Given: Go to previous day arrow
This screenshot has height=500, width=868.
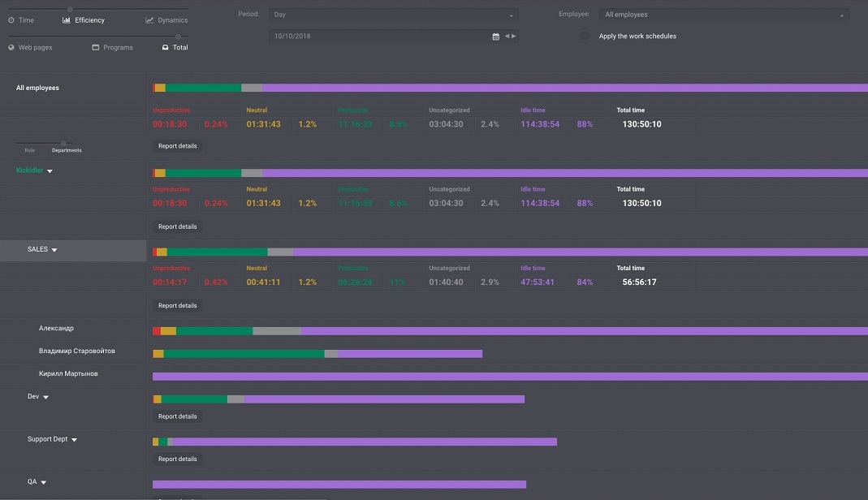Looking at the screenshot, I should pos(507,36).
